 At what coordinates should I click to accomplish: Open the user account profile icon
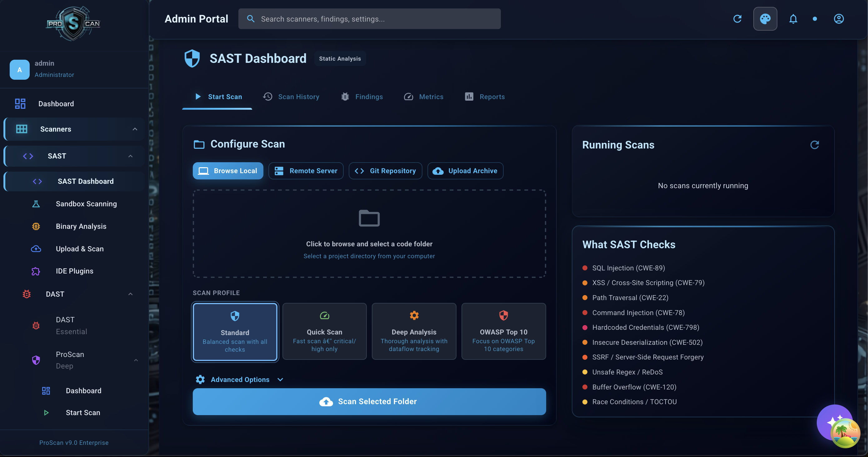coord(838,19)
